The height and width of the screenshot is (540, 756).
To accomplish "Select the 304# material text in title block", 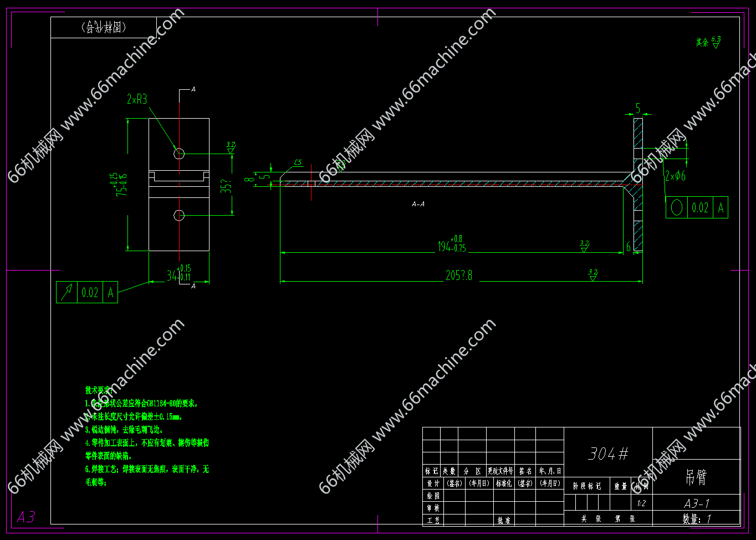I will [608, 454].
